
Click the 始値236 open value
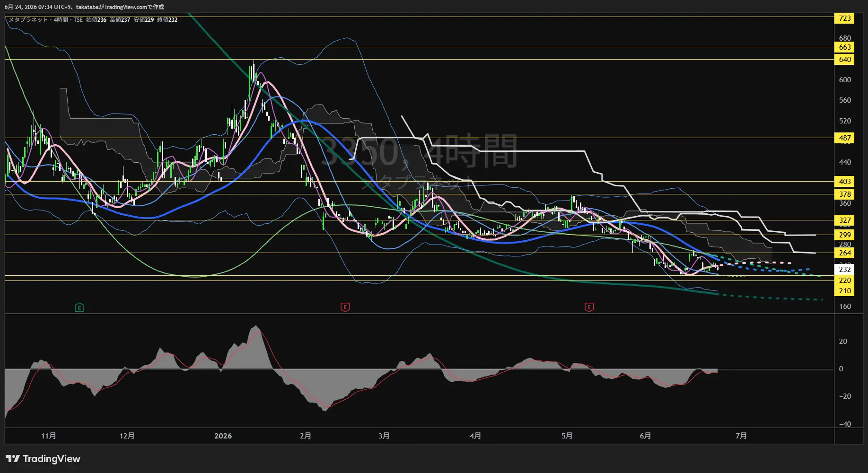pyautogui.click(x=96, y=20)
